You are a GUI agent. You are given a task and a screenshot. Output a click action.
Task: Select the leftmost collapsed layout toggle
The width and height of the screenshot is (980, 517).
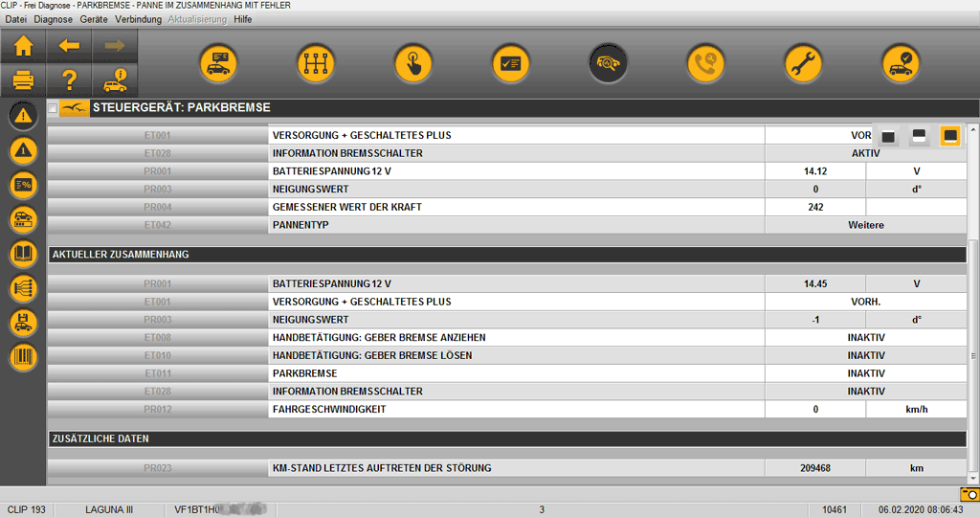(x=888, y=137)
